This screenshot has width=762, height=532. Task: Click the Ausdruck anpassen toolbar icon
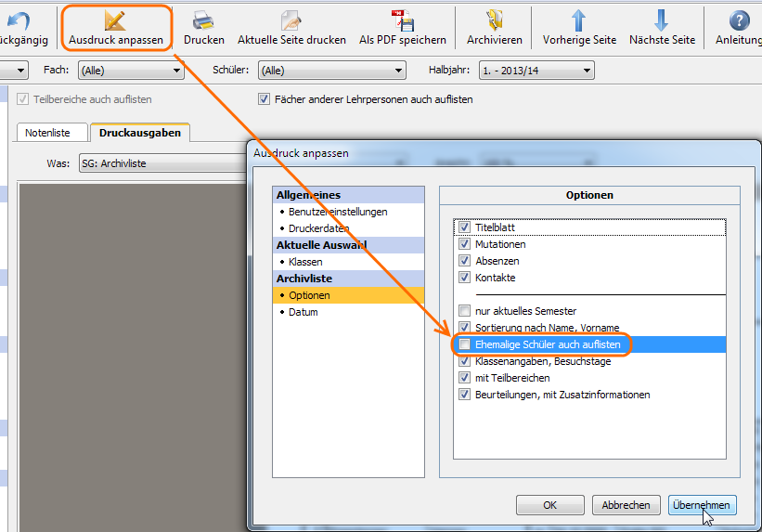[116, 20]
